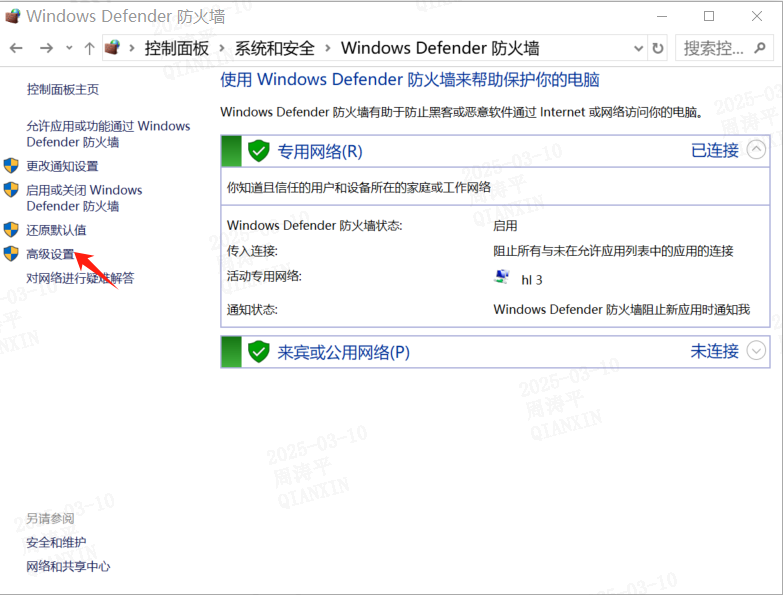
Task: Open 高级设置 link
Action: pos(50,254)
